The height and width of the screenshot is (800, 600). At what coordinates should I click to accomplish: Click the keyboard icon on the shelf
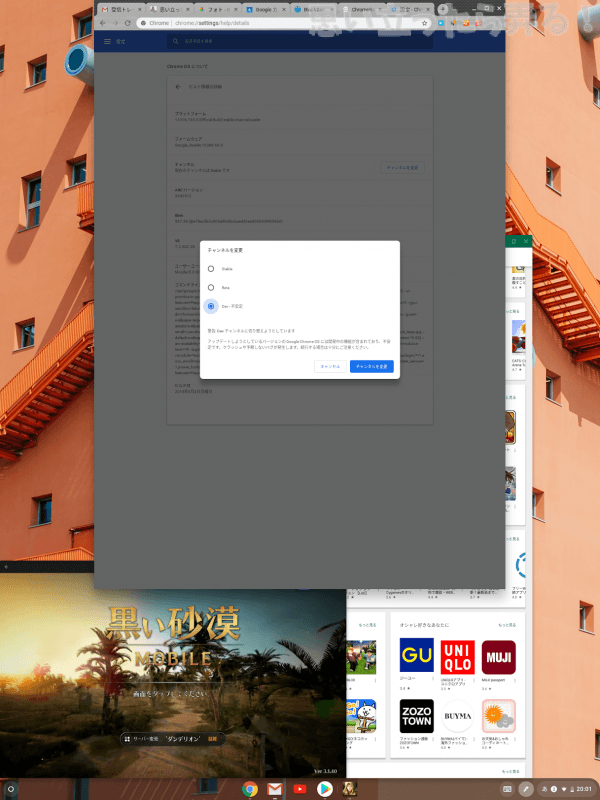(x=507, y=789)
